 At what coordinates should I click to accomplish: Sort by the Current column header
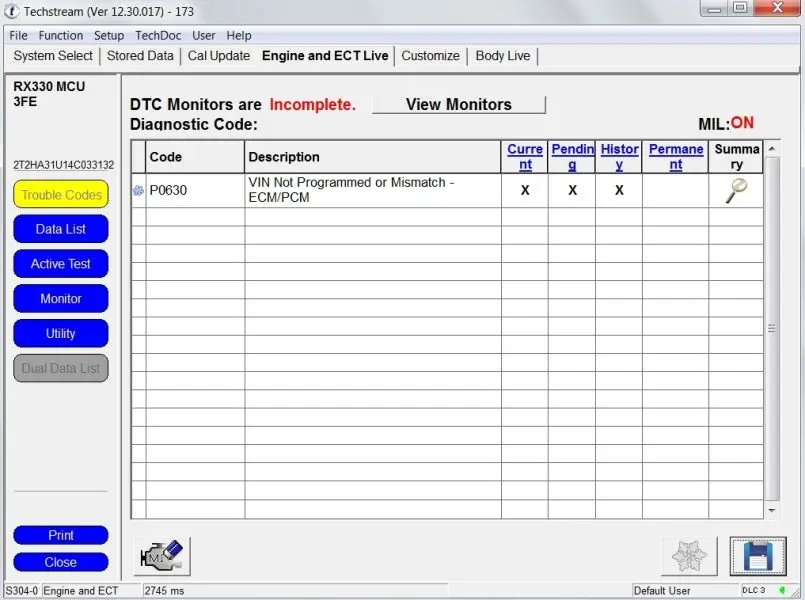click(525, 157)
